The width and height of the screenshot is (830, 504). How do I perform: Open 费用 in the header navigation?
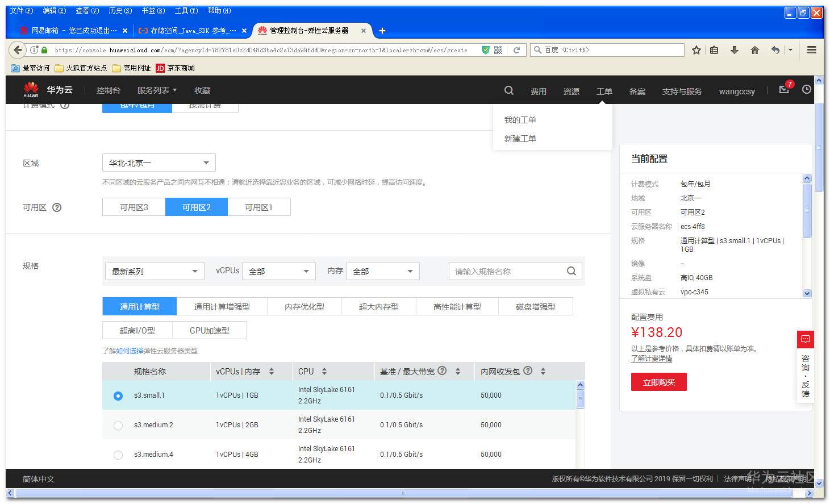[539, 91]
